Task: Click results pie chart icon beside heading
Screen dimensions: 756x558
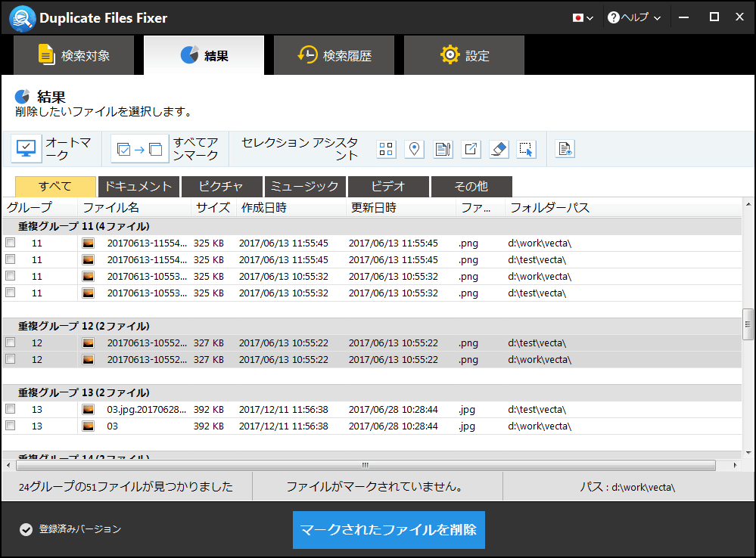Action: tap(22, 97)
